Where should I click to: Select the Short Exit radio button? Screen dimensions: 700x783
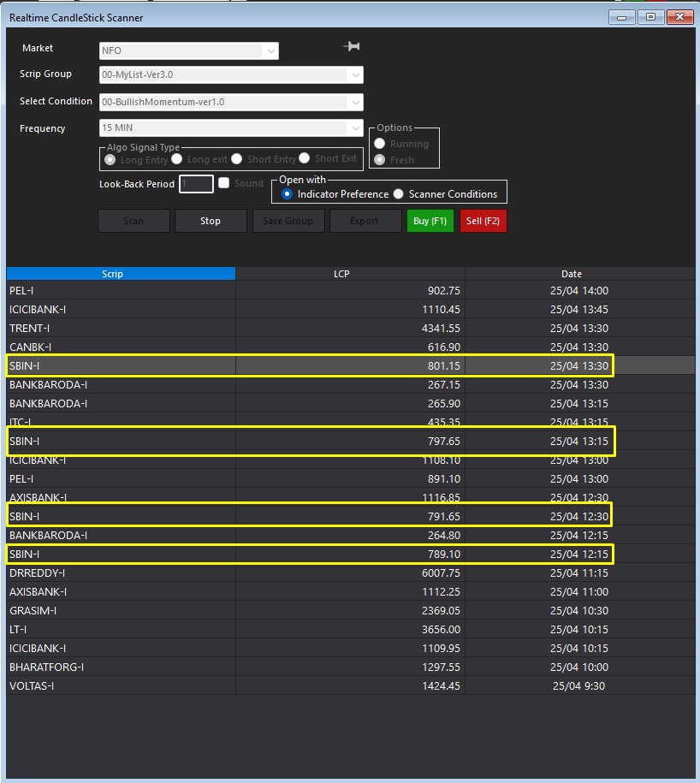[x=304, y=158]
